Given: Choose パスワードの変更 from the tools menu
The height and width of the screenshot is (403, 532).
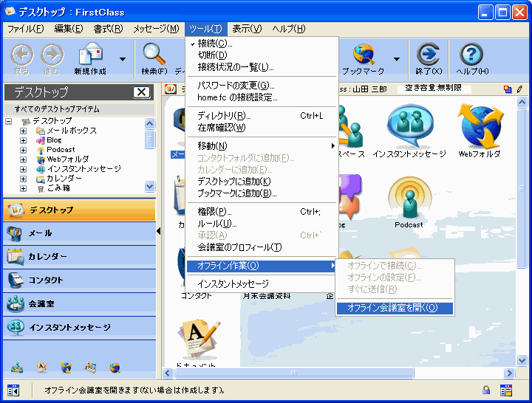Looking at the screenshot, I should tap(236, 86).
